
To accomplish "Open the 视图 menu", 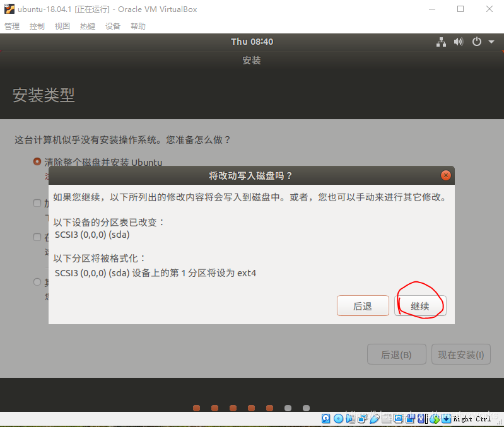I will (62, 26).
